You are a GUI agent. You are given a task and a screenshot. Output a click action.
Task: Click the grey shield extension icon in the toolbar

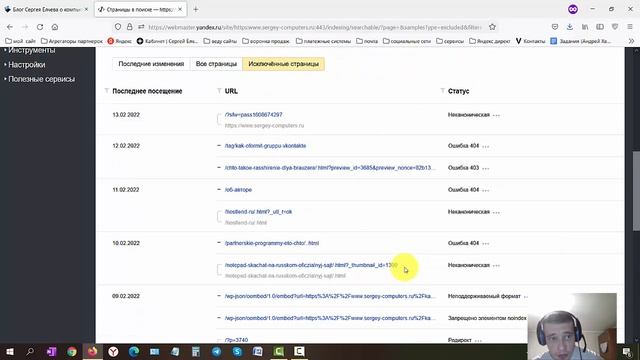click(615, 27)
